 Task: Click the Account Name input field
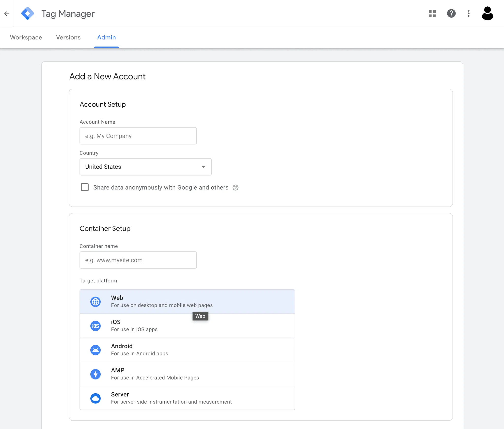coord(138,136)
